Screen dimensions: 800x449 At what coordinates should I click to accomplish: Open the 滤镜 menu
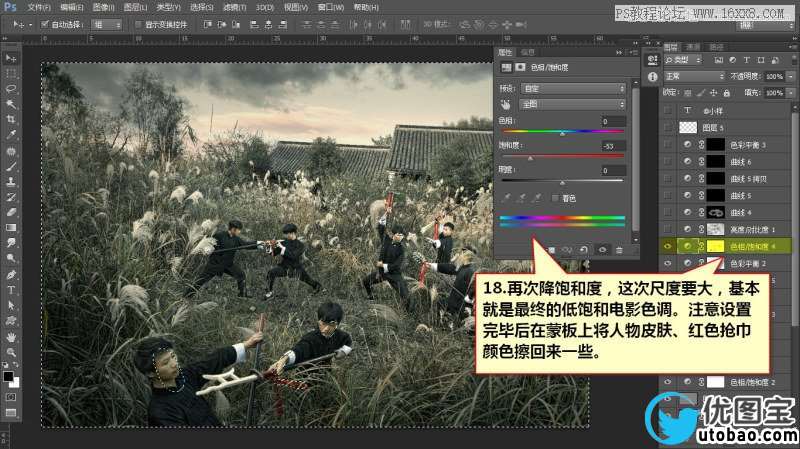coord(235,8)
